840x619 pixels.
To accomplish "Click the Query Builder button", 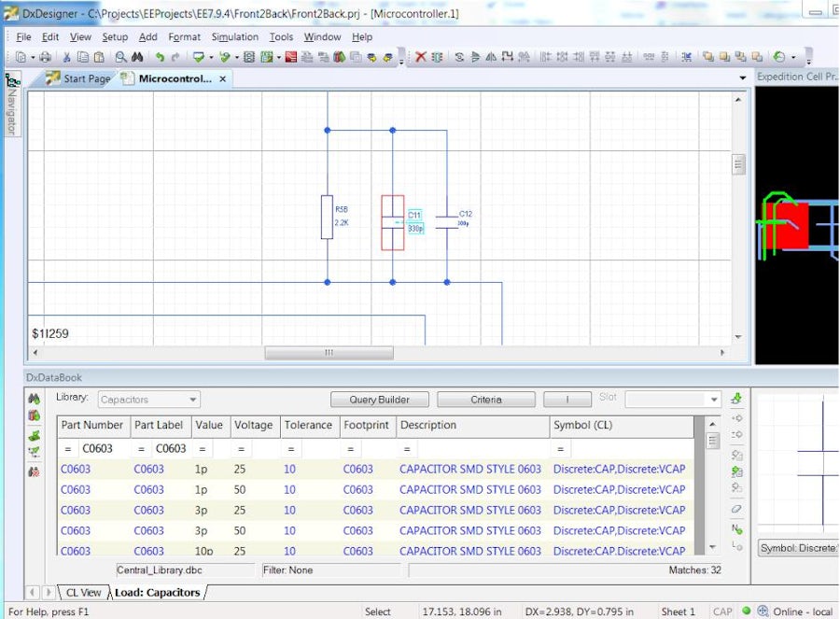I will tap(379, 399).
